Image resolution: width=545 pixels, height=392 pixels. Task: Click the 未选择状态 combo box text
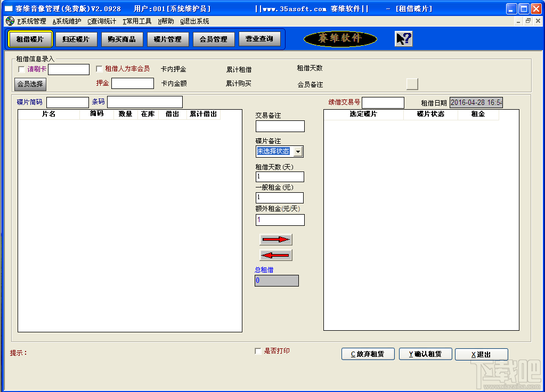tap(273, 151)
